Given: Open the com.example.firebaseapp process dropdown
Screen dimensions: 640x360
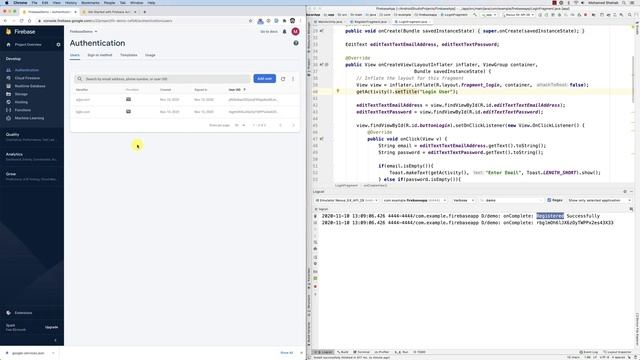Looking at the screenshot, I should point(414,200).
